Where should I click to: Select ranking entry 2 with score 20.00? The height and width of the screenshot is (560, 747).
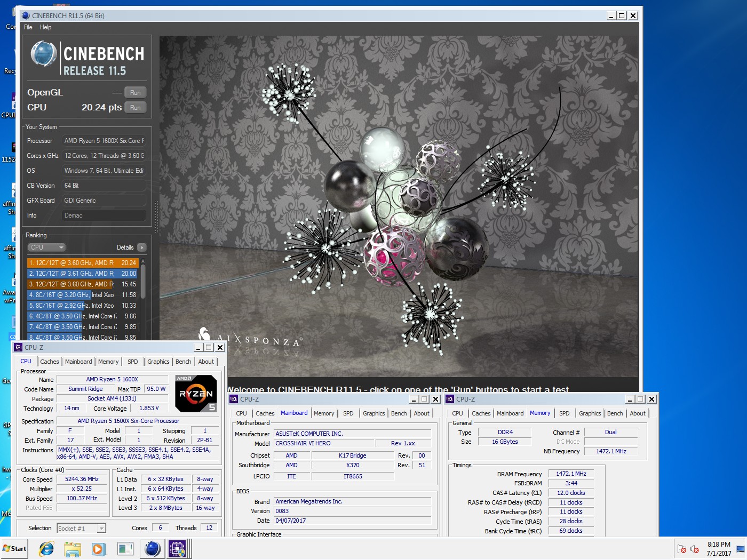tap(83, 274)
